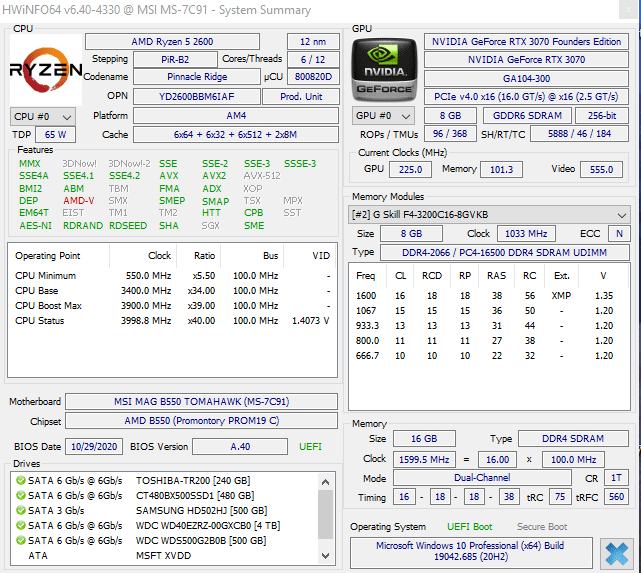Click green check icon beside TOSHIBA-TR200 drive
641x573 pixels.
tap(20, 480)
